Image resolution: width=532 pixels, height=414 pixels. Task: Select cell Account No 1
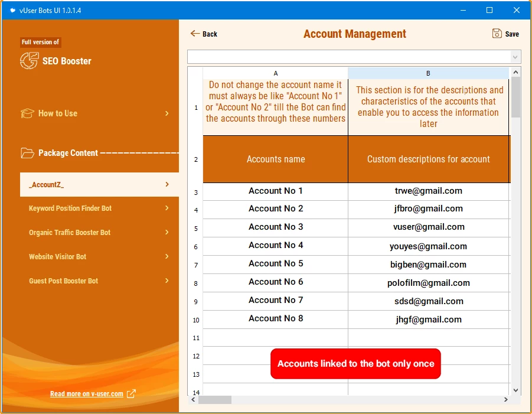(276, 191)
